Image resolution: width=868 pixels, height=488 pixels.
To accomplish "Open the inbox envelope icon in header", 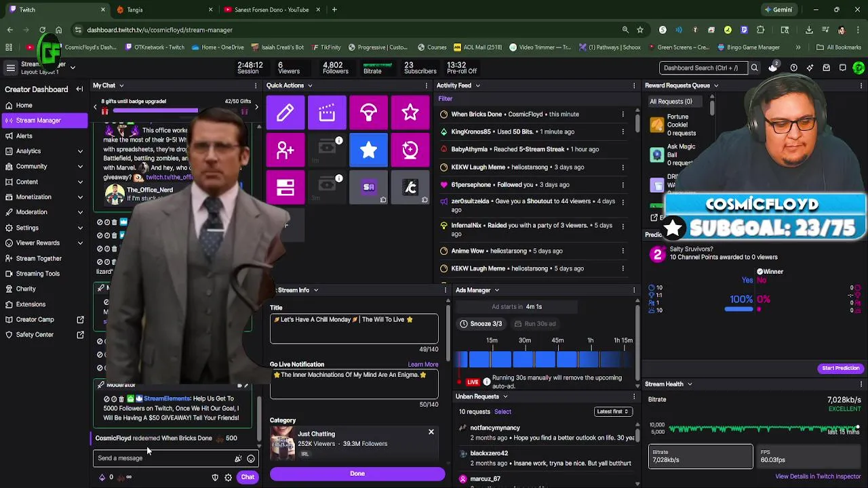I will [x=826, y=68].
